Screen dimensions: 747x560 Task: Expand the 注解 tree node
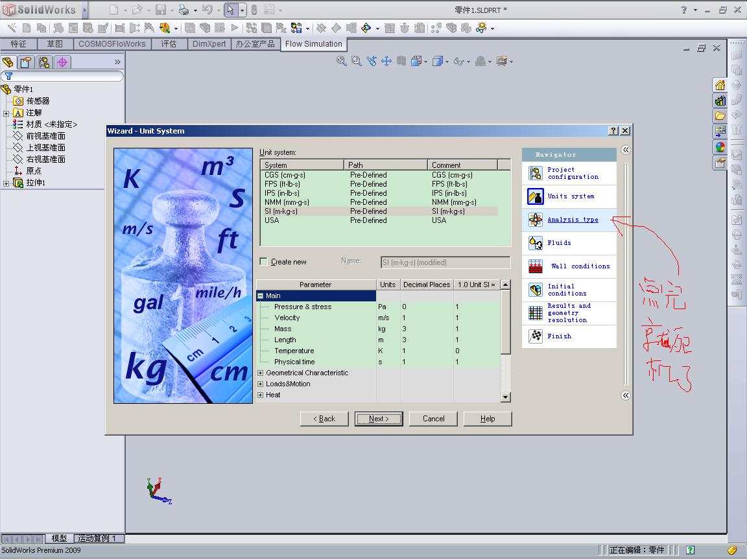6,113
